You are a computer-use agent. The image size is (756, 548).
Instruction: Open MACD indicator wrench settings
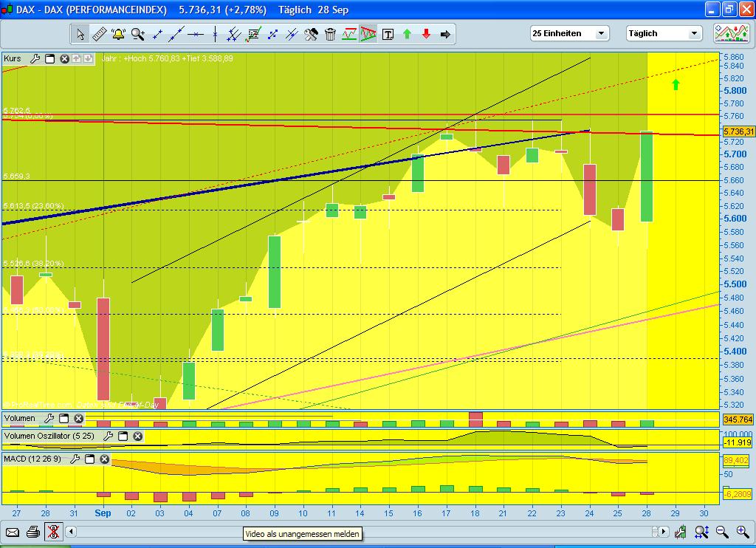click(75, 459)
